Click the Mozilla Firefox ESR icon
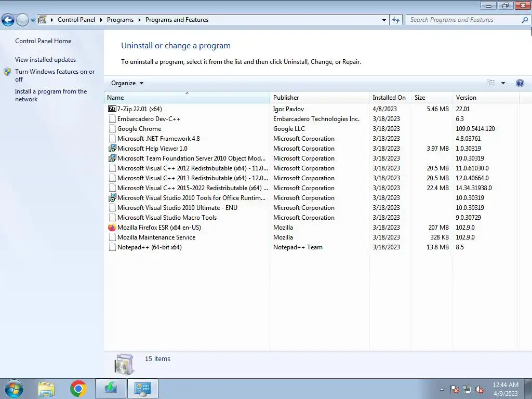 click(112, 228)
